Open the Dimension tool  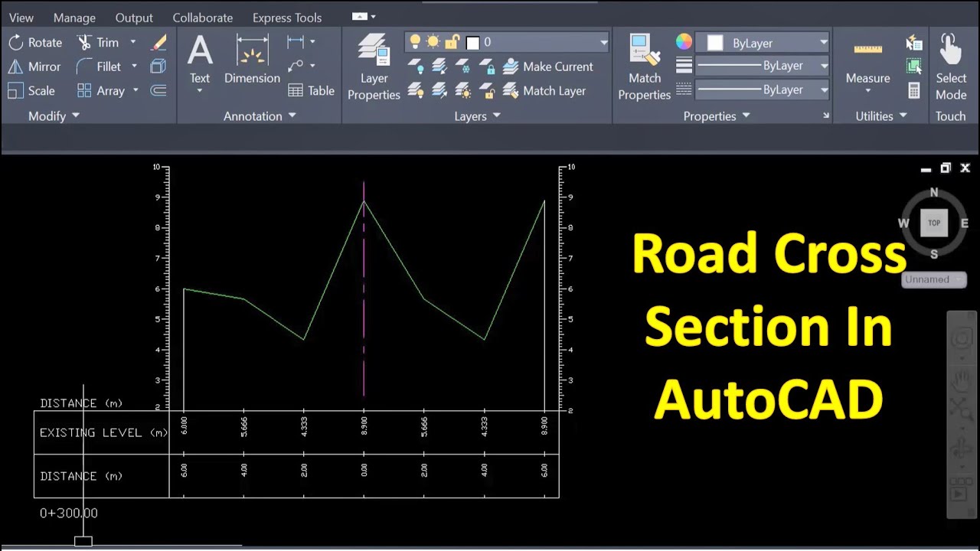click(x=252, y=60)
